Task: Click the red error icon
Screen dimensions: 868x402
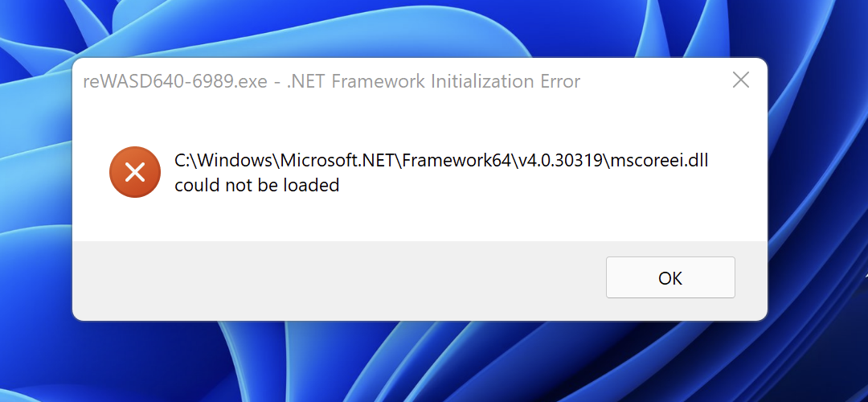Action: point(135,172)
